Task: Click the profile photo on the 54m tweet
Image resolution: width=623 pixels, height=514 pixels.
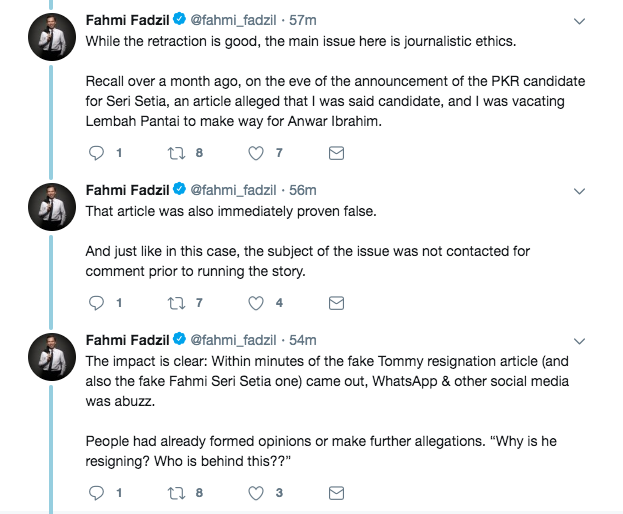Action: pyautogui.click(x=50, y=359)
